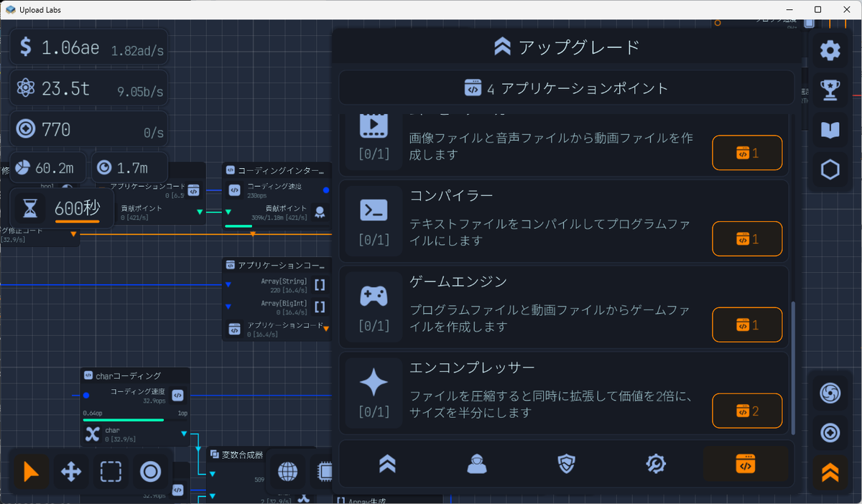Open the achievements trophy panel
This screenshot has width=862, height=504.
tap(830, 90)
